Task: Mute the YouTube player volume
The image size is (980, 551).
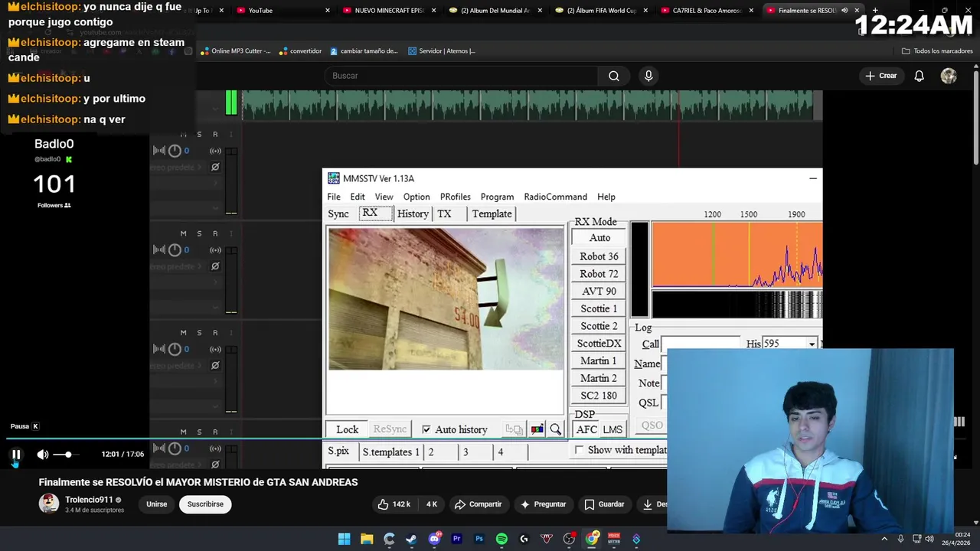Action: [x=43, y=455]
